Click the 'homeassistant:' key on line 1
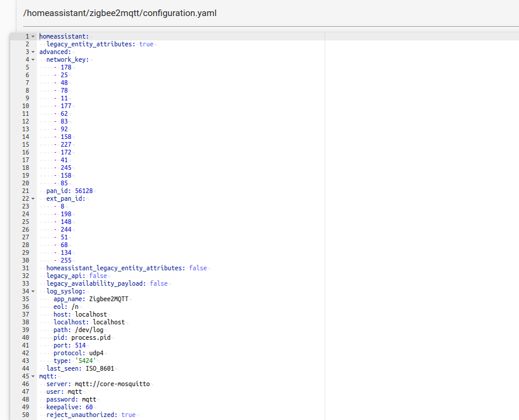 click(x=64, y=36)
